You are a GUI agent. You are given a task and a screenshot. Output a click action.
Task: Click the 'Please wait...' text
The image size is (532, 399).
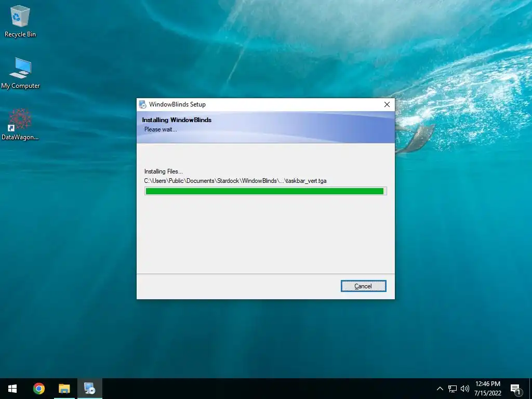[161, 129]
